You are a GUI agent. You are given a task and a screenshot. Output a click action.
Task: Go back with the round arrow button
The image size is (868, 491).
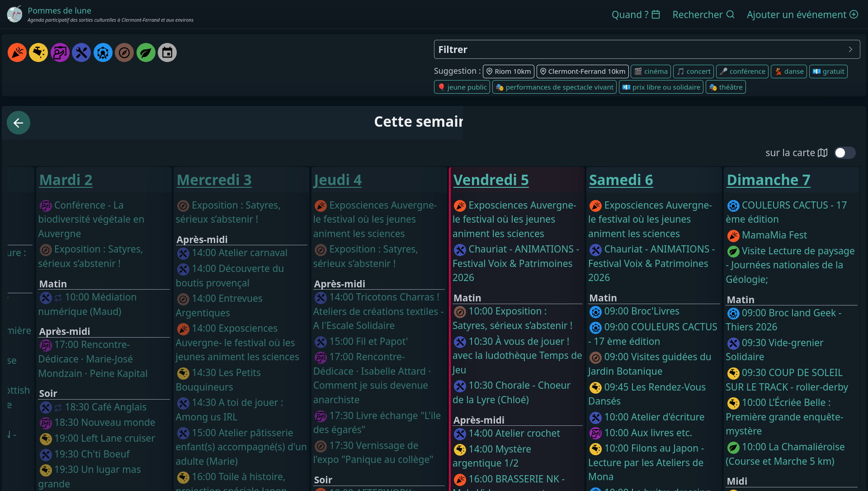pyautogui.click(x=19, y=123)
